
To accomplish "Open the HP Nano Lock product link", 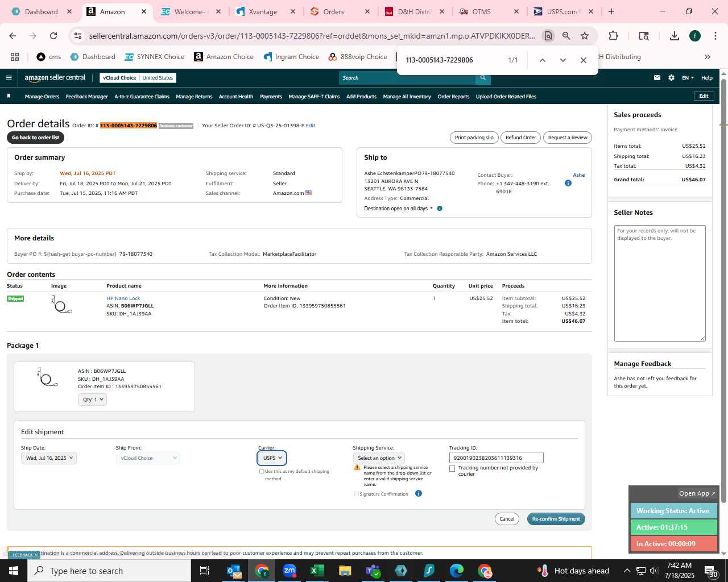I will pyautogui.click(x=123, y=298).
